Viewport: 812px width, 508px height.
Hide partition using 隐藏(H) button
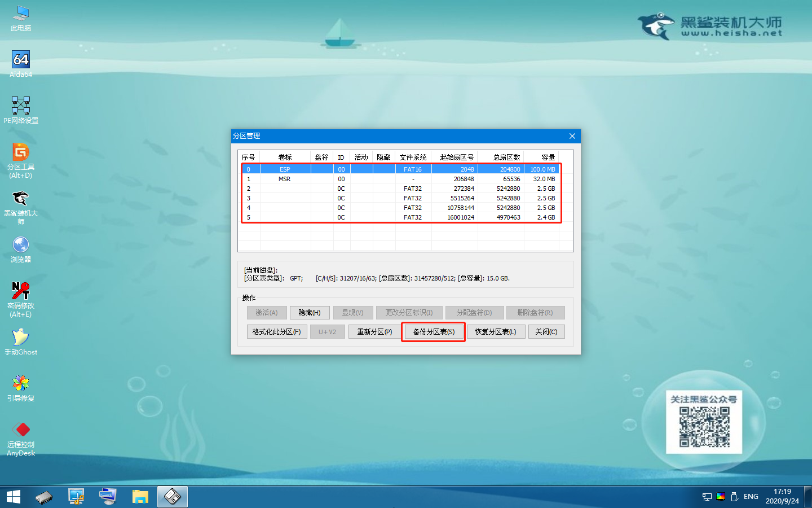310,312
